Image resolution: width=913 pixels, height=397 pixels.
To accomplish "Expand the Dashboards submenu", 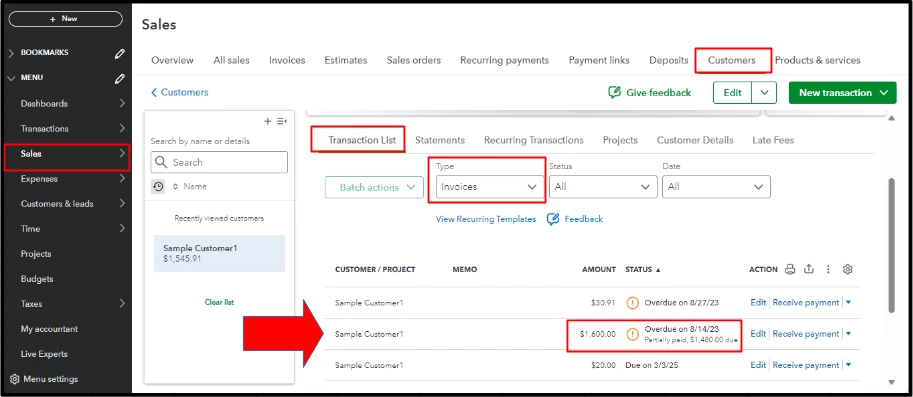I will (122, 104).
